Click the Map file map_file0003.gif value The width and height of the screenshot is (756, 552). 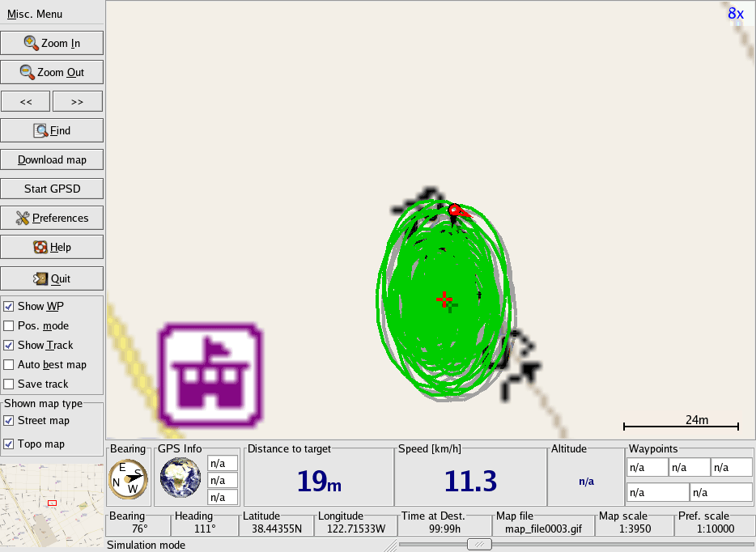pos(543,529)
